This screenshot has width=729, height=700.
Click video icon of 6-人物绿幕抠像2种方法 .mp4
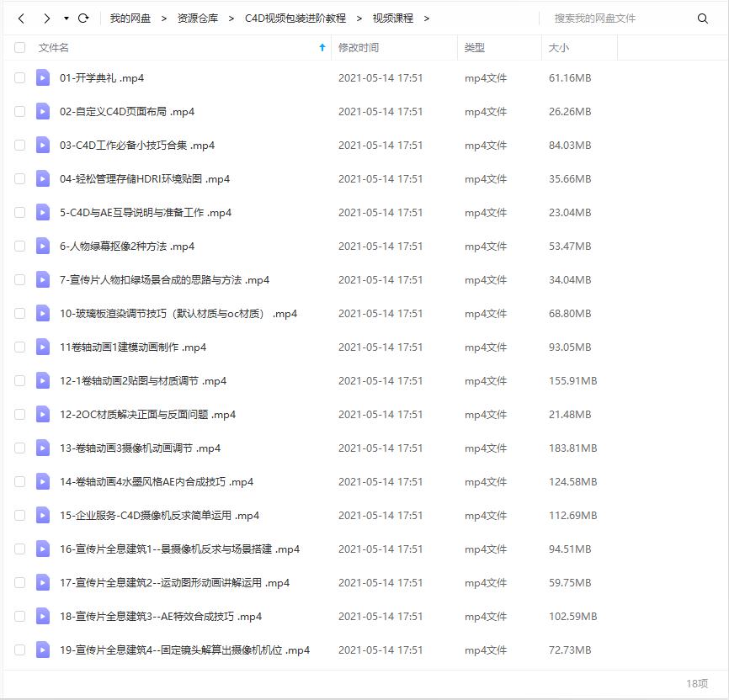tap(43, 246)
